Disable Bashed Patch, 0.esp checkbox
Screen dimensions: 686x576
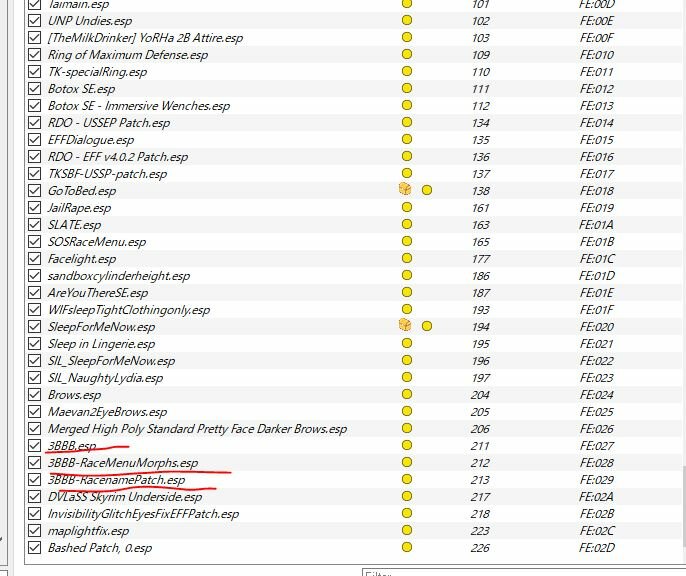[x=34, y=548]
